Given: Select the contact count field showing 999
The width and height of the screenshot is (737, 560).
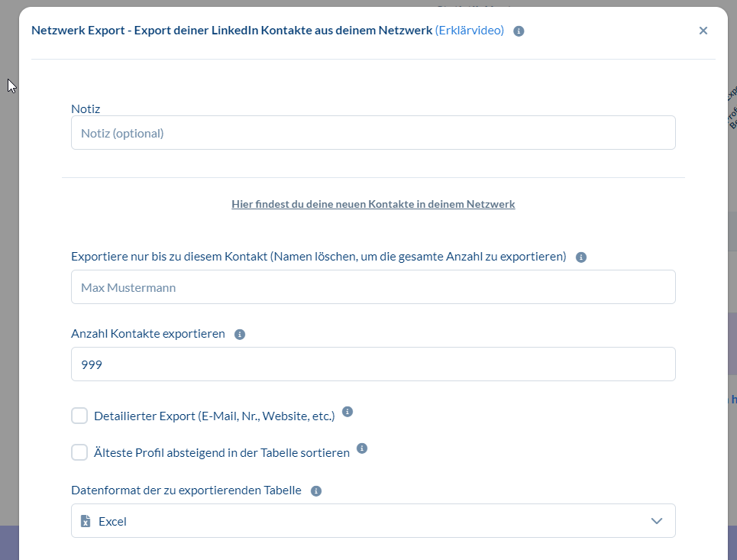Looking at the screenshot, I should click(x=373, y=364).
